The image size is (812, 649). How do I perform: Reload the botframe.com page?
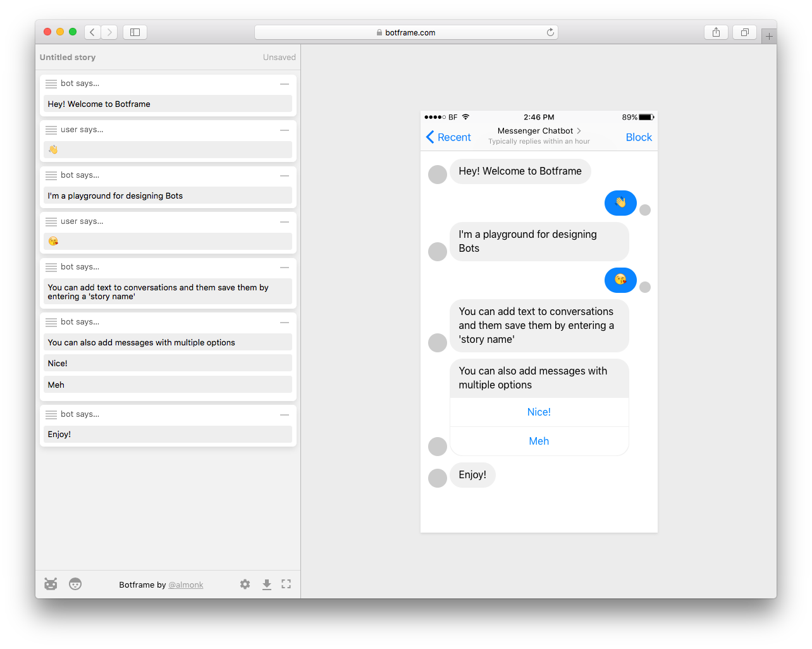[x=550, y=32]
